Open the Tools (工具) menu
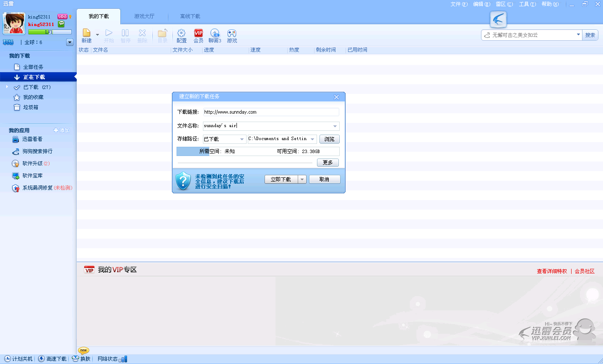 tap(527, 4)
